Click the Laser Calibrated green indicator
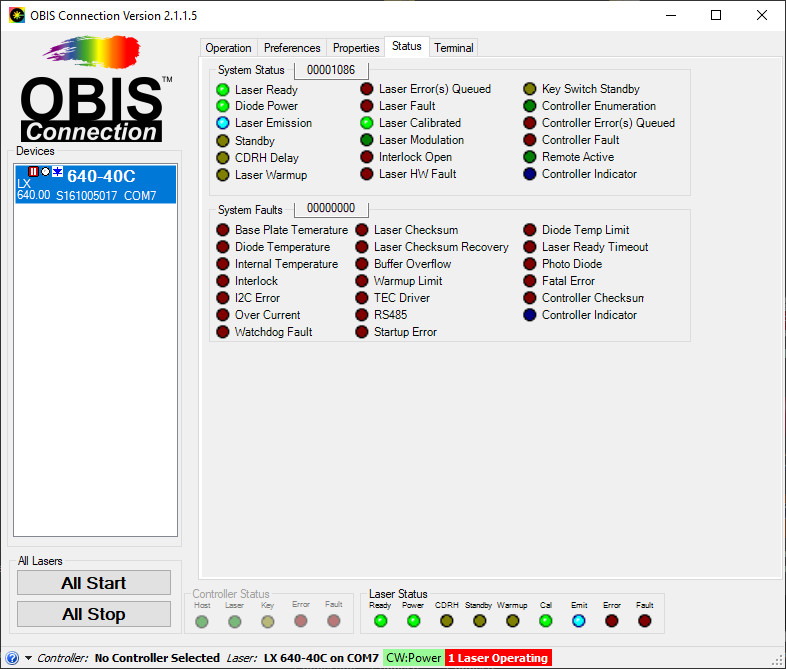 (367, 124)
